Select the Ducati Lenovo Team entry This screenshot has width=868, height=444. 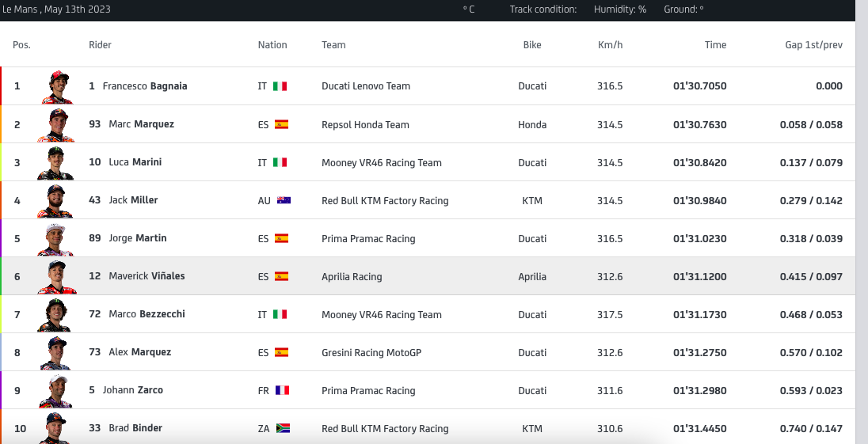366,86
